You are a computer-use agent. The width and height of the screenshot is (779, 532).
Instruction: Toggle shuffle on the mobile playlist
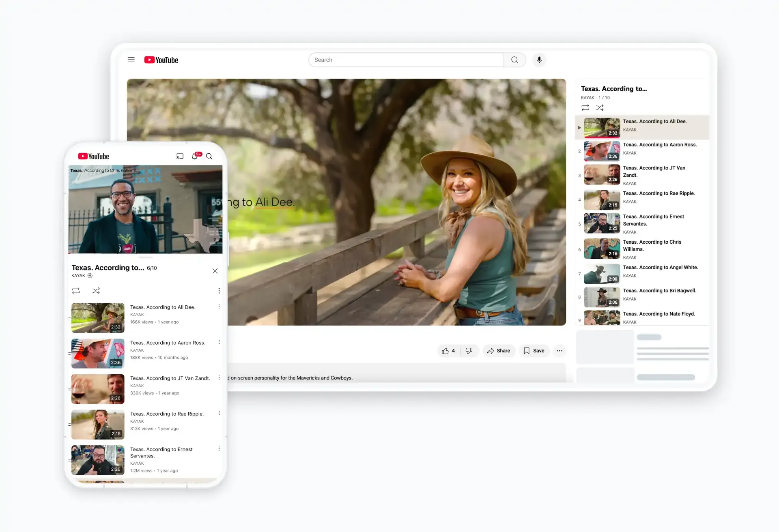point(96,291)
